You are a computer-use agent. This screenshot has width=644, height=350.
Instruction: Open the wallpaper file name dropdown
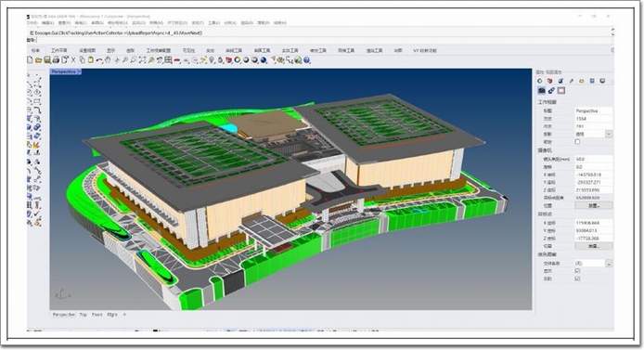609,264
